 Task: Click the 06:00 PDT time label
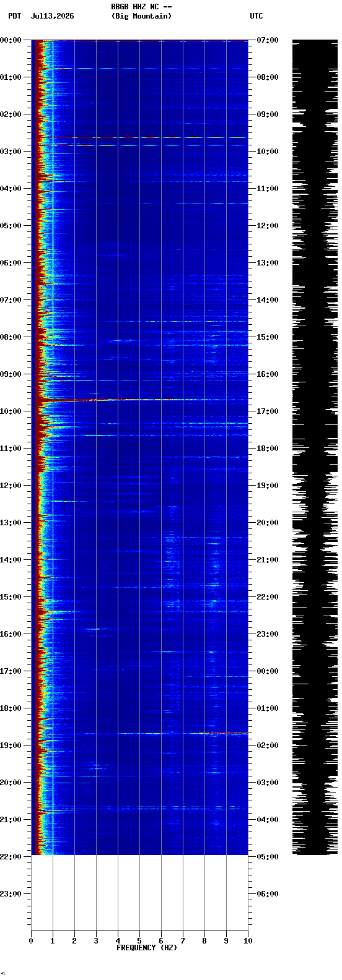pos(12,263)
